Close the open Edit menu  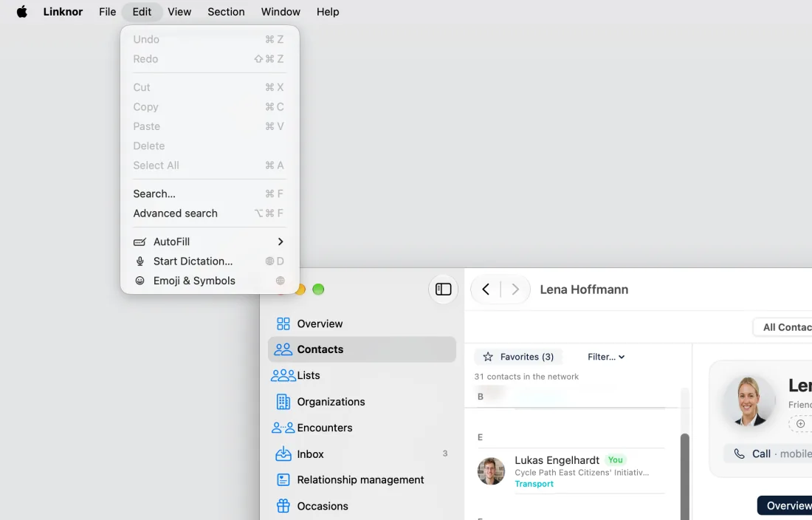point(142,11)
